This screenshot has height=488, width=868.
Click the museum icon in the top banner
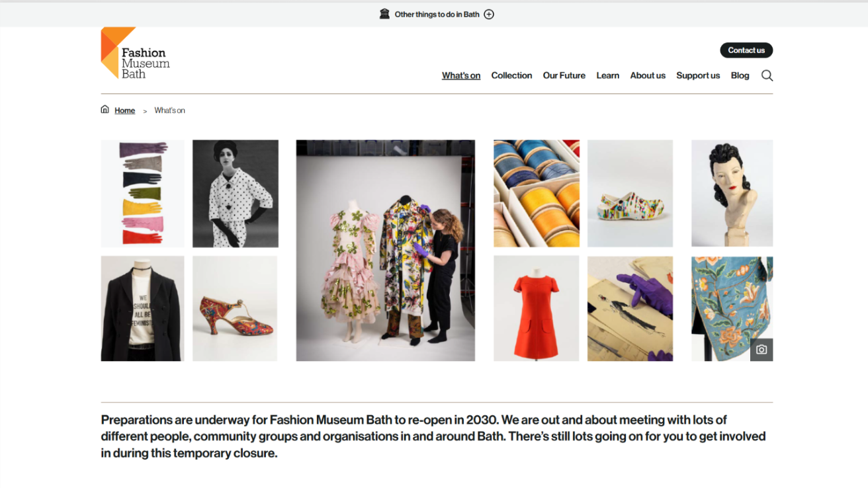(384, 13)
